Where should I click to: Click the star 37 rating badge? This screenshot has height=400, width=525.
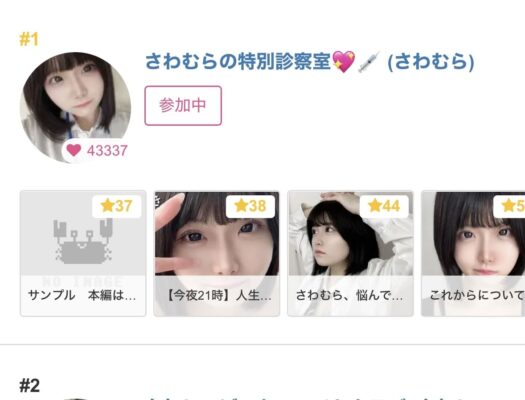coord(117,206)
